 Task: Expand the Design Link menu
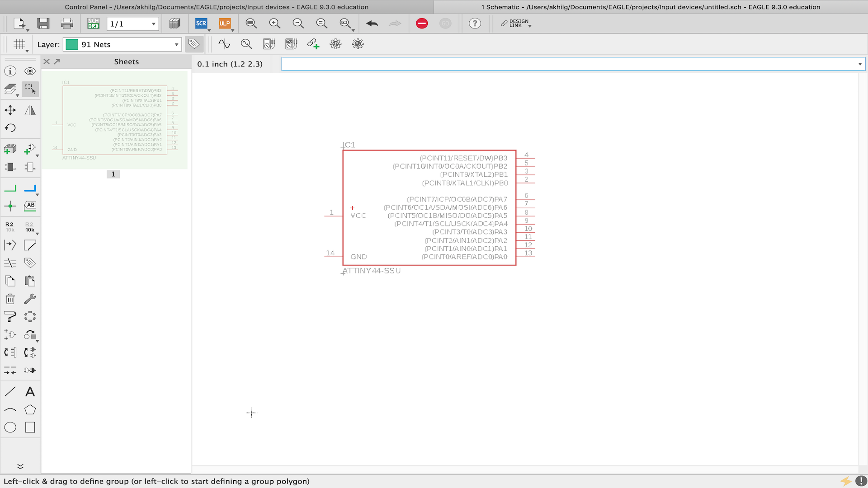516,23
